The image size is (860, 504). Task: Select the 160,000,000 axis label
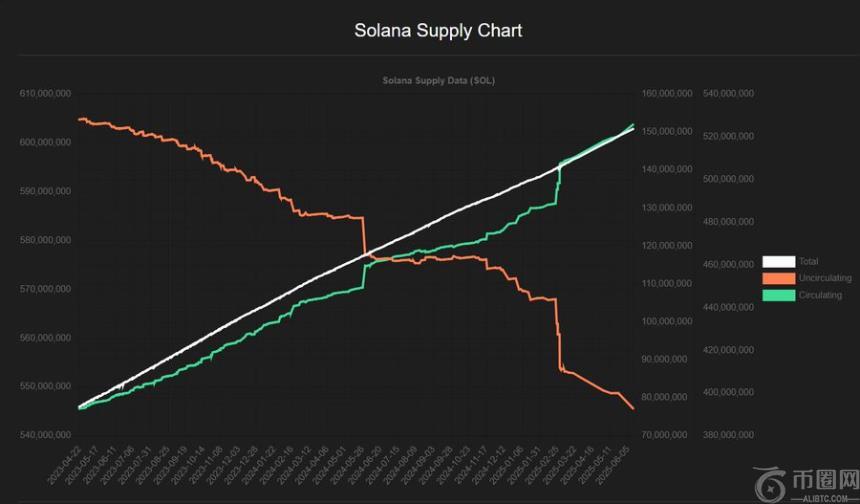669,93
